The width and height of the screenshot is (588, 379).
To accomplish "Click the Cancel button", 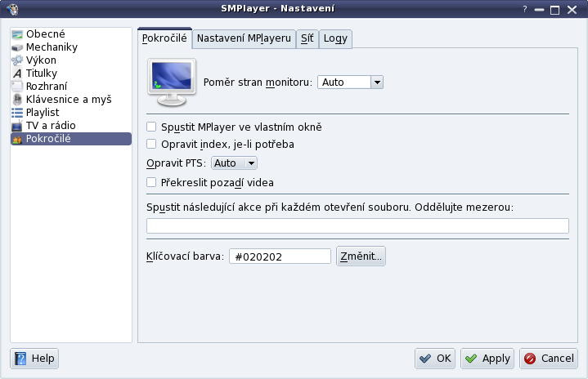I will click(x=549, y=359).
